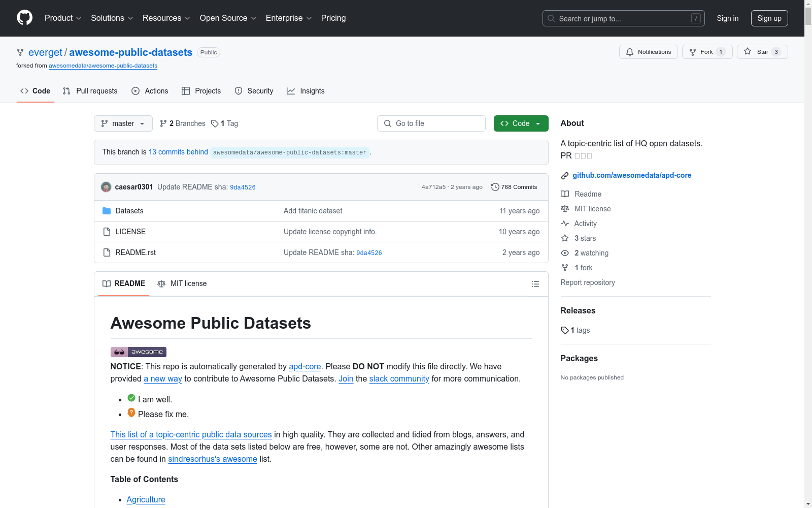This screenshot has height=508, width=812.
Task: Click the Datasets folder icon
Action: [x=107, y=211]
